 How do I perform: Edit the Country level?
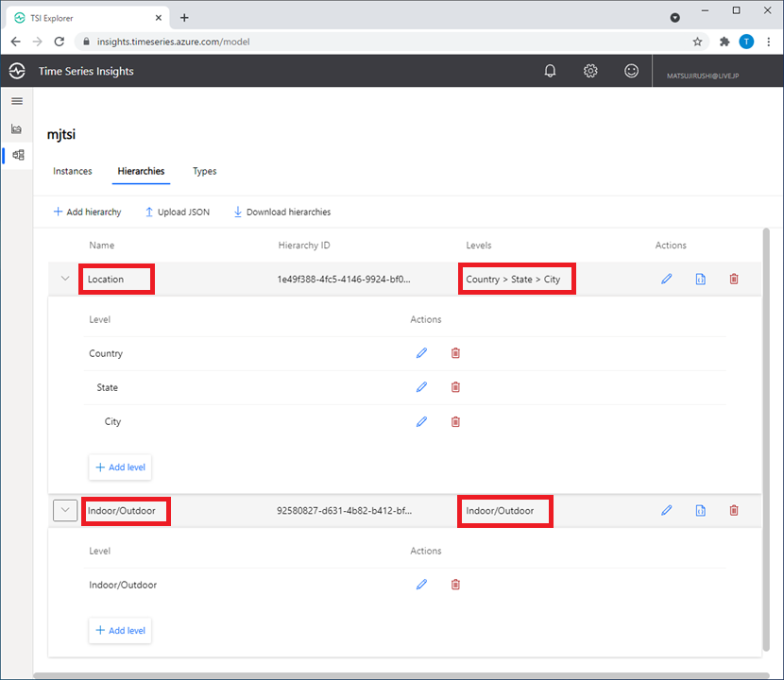[x=421, y=353]
